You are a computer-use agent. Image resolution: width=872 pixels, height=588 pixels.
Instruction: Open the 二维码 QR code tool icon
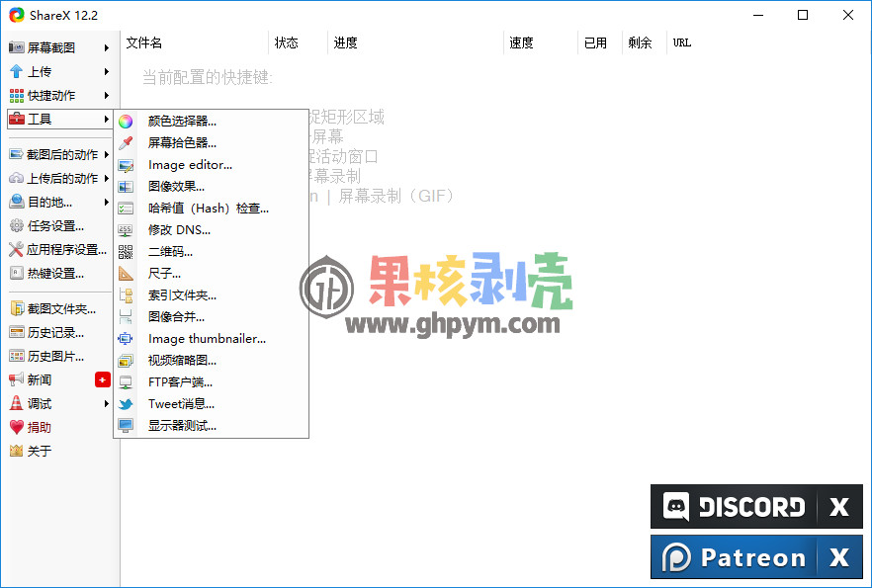coord(126,252)
